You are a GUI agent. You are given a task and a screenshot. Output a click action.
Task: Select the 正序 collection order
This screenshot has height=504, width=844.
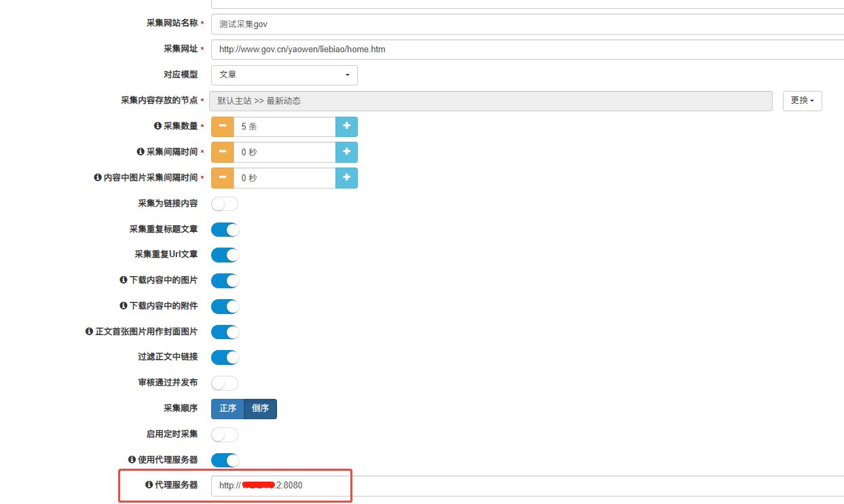227,409
